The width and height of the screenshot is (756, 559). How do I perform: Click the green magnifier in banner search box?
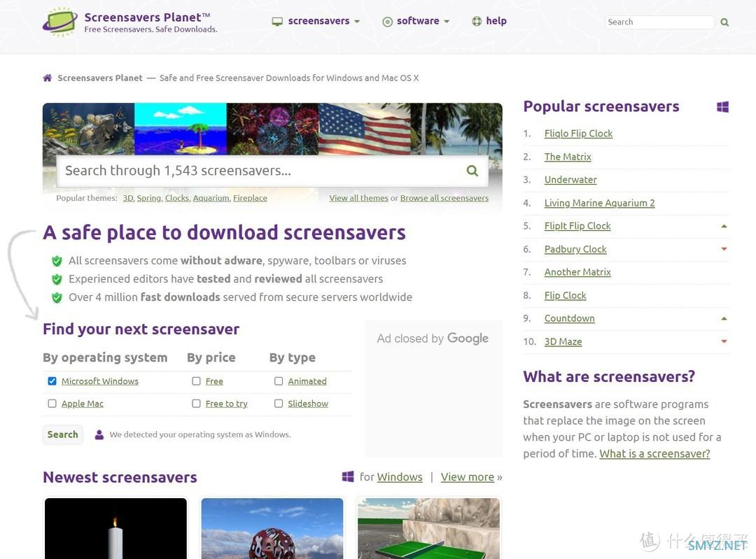[472, 171]
